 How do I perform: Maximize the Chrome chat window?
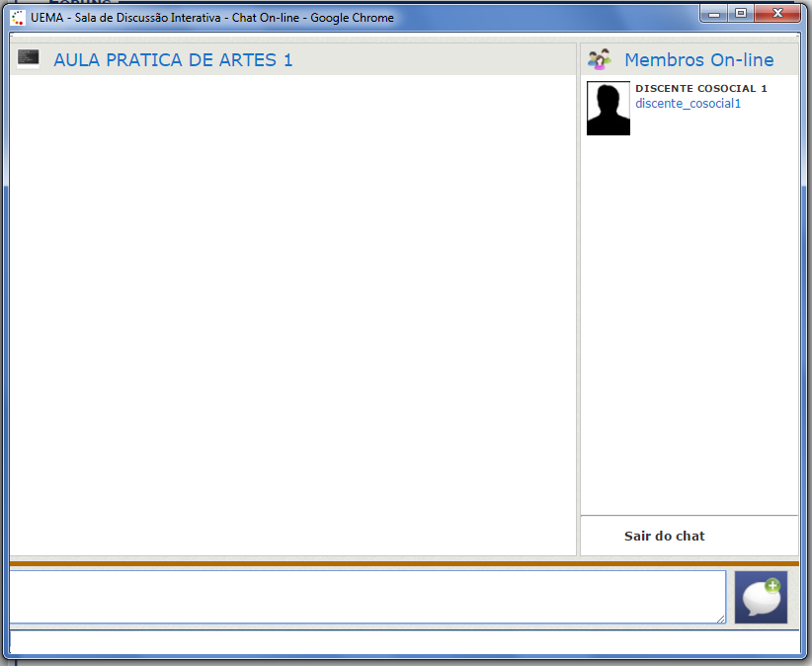click(741, 14)
